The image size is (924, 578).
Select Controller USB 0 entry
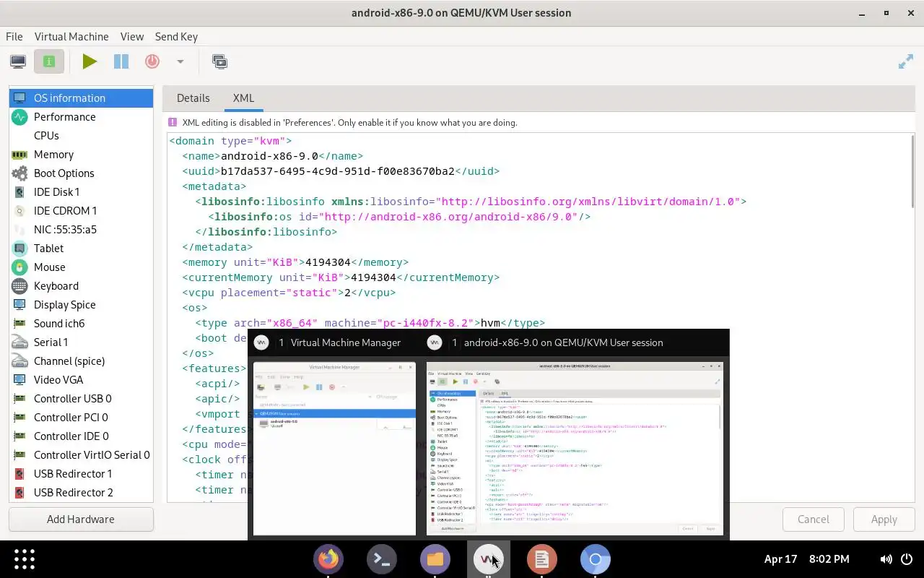(x=81, y=398)
